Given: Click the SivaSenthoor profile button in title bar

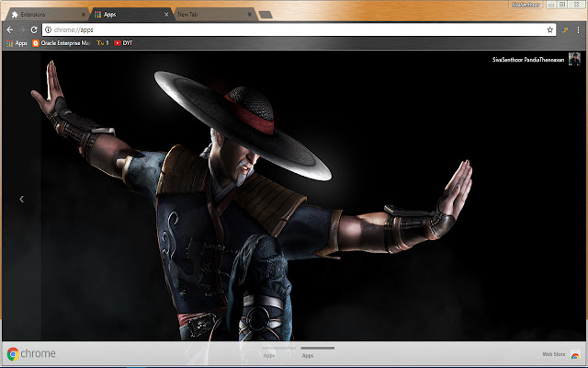Looking at the screenshot, I should click(526, 5).
